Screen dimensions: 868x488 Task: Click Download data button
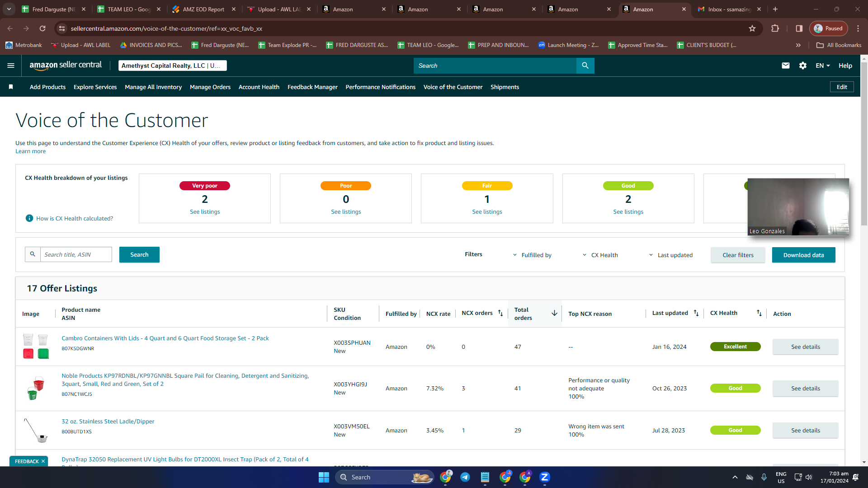click(x=803, y=255)
